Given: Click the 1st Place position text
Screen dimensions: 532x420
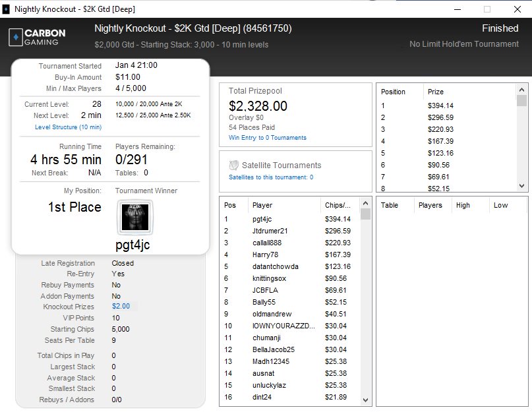Looking at the screenshot, I should click(74, 207).
